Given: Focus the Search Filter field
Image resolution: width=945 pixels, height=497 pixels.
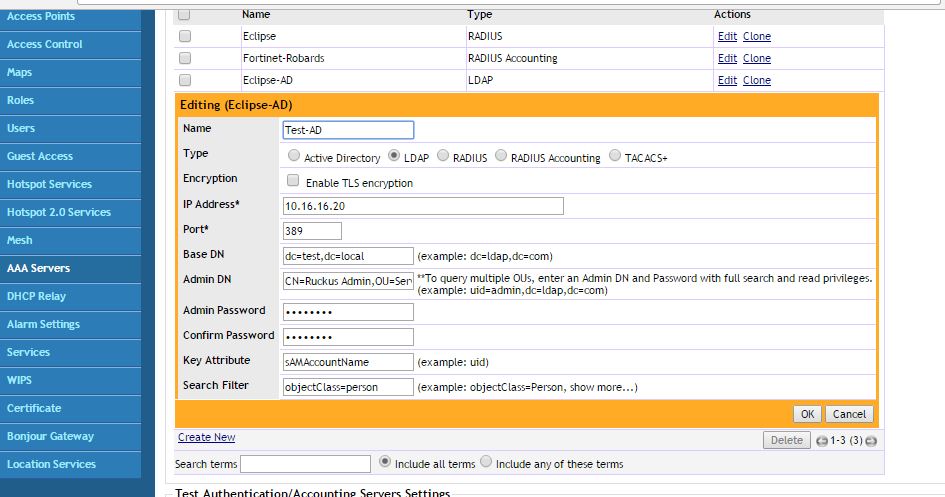Looking at the screenshot, I should (348, 387).
